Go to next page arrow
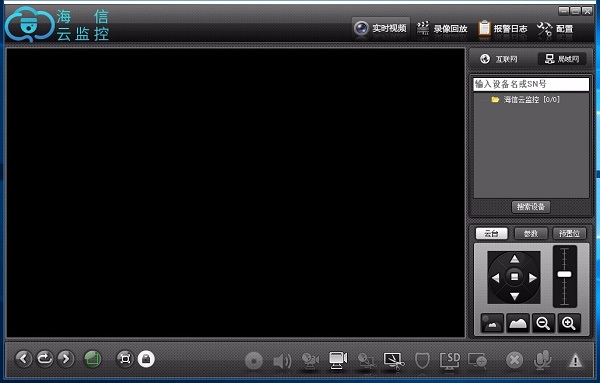The image size is (600, 383). pos(66,359)
